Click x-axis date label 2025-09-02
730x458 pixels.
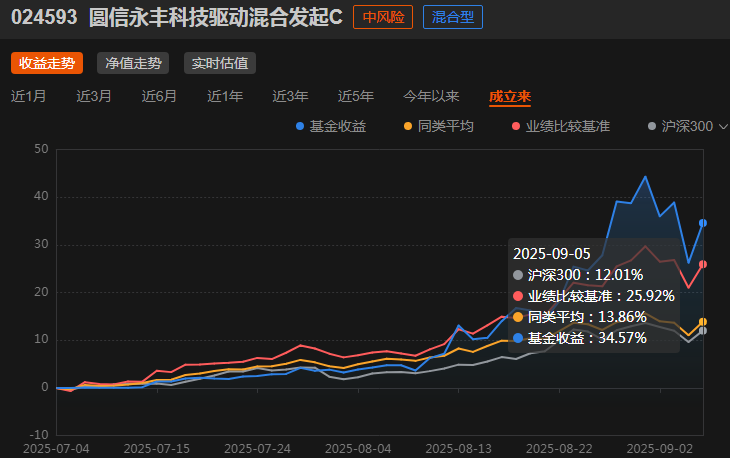click(x=660, y=449)
